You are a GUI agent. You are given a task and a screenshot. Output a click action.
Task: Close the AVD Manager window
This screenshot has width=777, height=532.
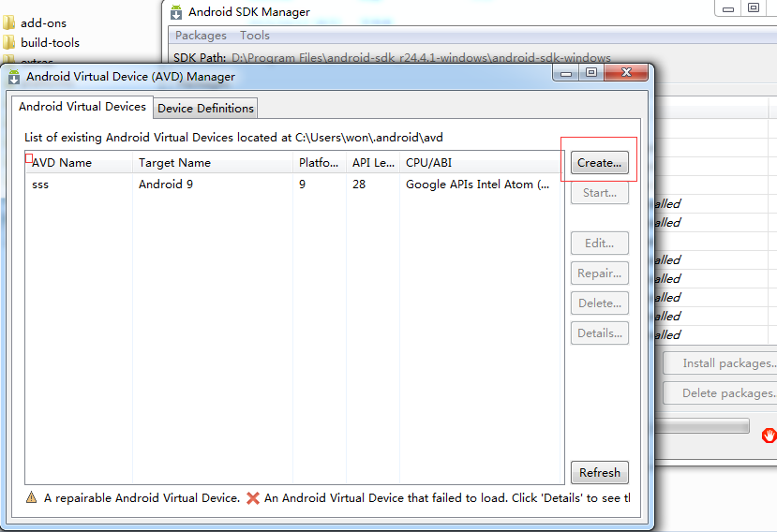pos(626,73)
